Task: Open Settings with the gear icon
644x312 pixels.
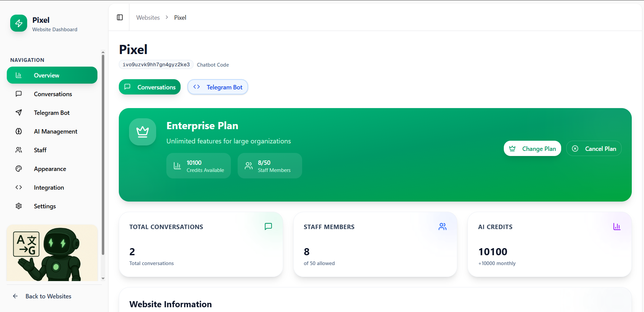Action: (19, 206)
